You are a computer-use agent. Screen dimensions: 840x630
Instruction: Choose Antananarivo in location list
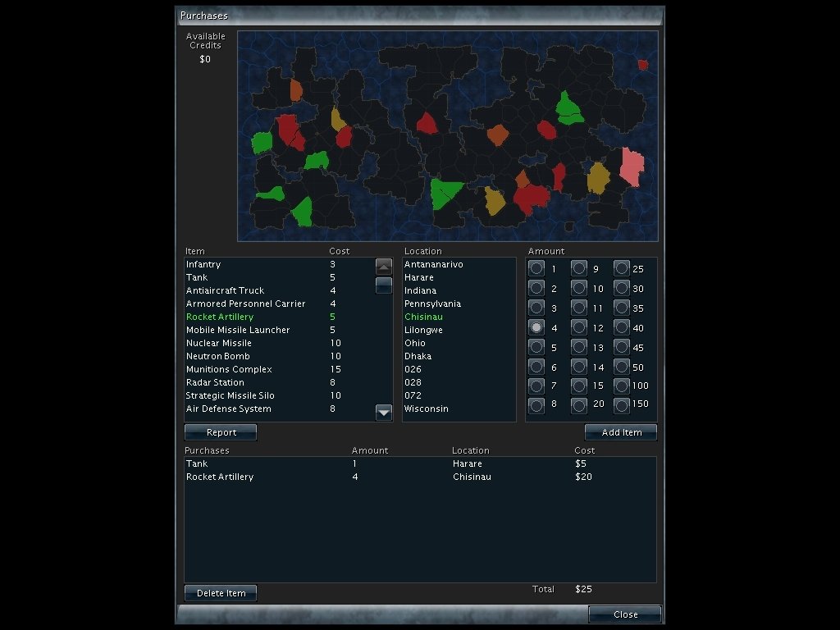pos(433,264)
